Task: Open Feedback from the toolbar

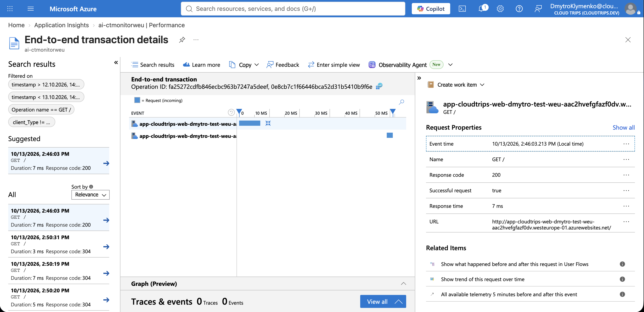Action: coord(283,65)
